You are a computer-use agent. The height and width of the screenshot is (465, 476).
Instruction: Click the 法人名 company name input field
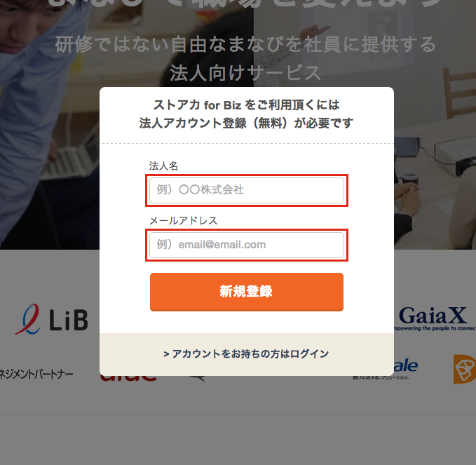[247, 191]
